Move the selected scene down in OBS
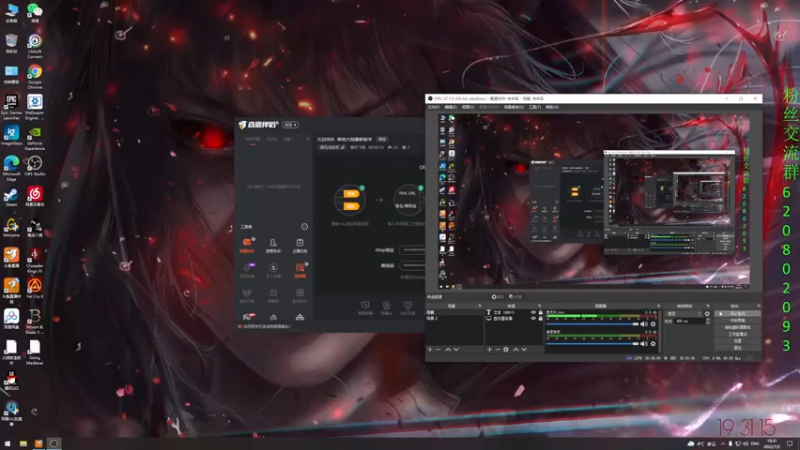The width and height of the screenshot is (800, 450). tap(456, 349)
